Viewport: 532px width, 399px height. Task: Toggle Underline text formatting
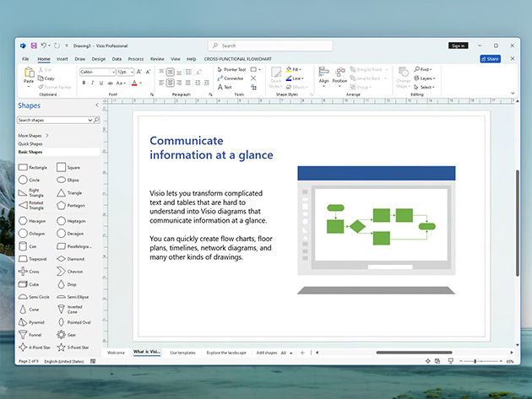[x=100, y=84]
